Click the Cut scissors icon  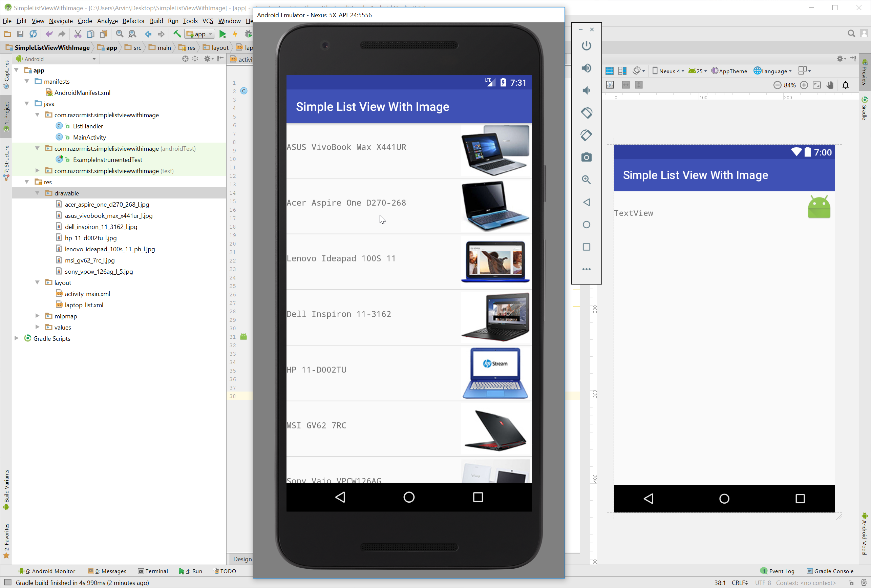78,34
